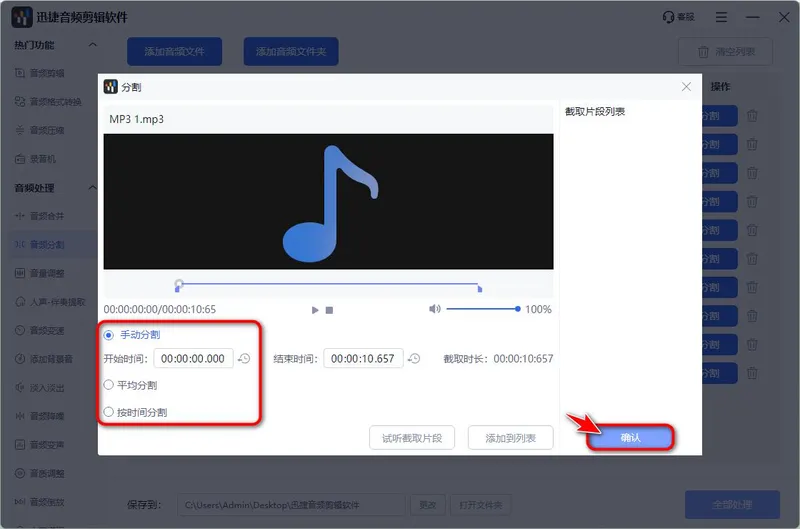The image size is (800, 529).
Task: Open 音频格式转换 in the sidebar
Action: coord(48,102)
